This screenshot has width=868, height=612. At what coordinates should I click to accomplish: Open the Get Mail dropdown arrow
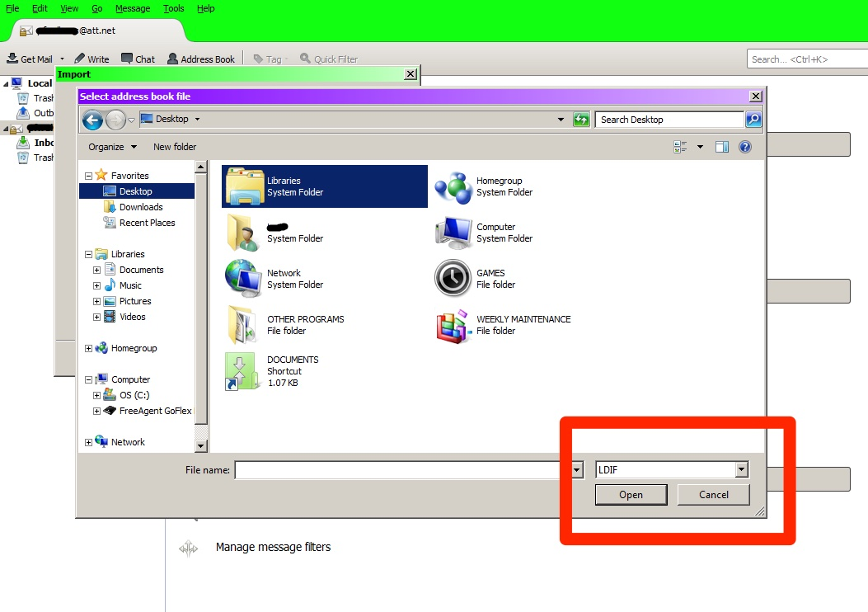62,59
